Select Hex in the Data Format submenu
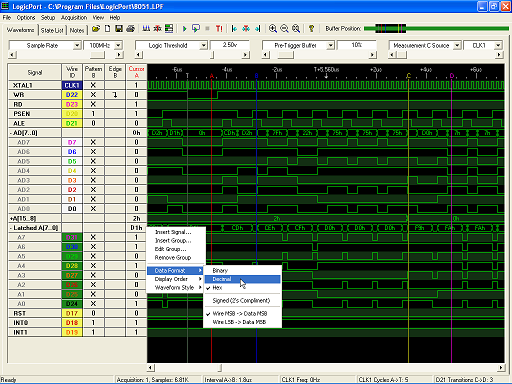512x384 pixels. (217, 288)
